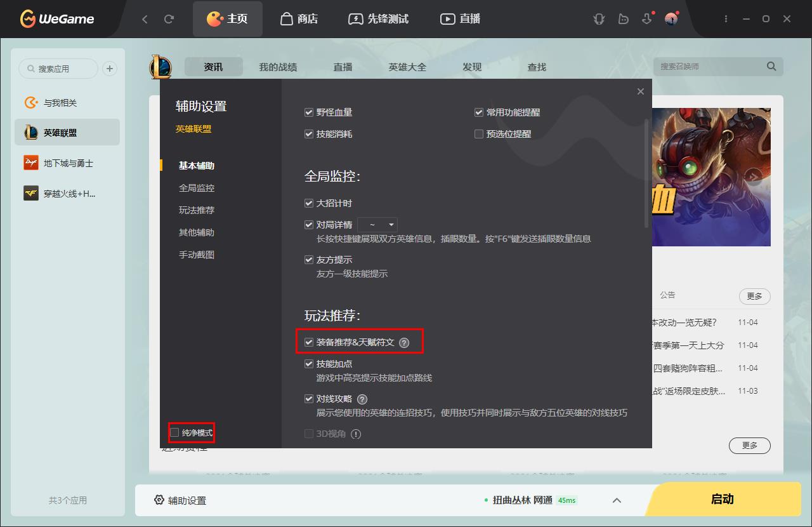Switch to the 英雄大全 tab
Image resolution: width=812 pixels, height=527 pixels.
click(407, 67)
